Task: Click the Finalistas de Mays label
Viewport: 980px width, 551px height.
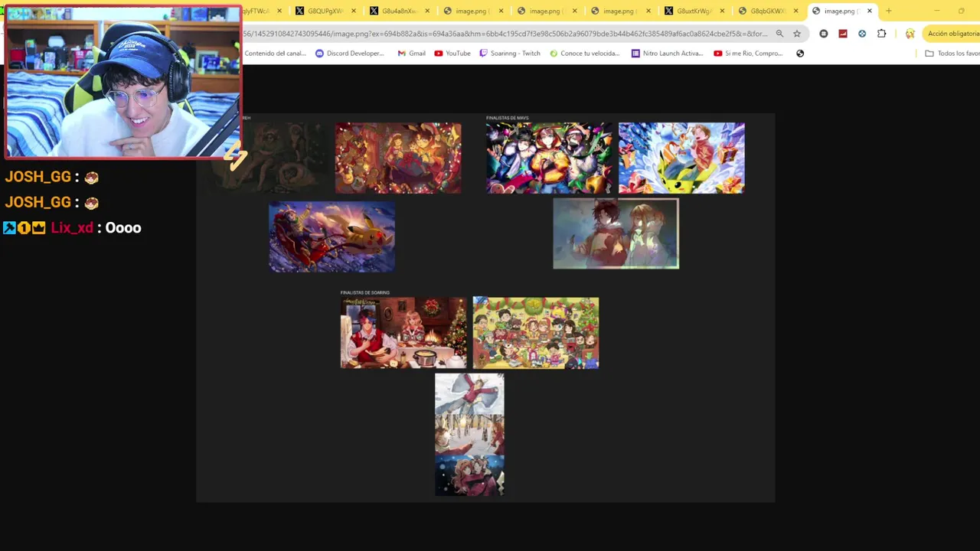Action: (x=508, y=118)
